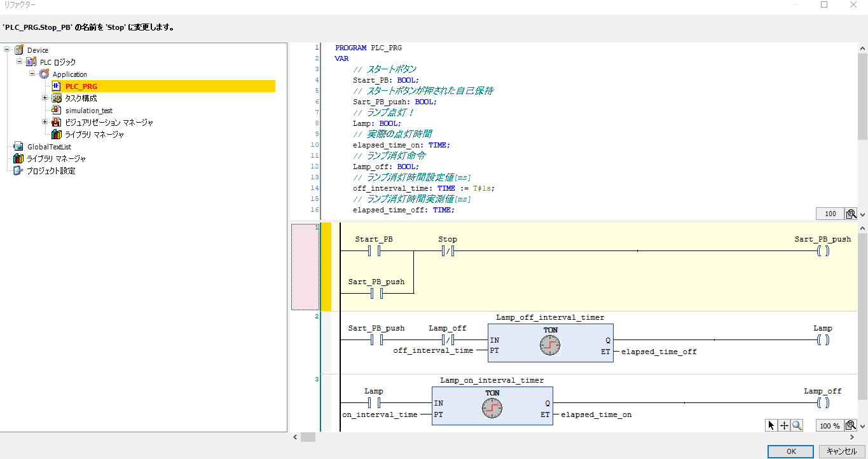Activate the pan (cross-arrows) tool
The image size is (868, 459).
pyautogui.click(x=784, y=425)
